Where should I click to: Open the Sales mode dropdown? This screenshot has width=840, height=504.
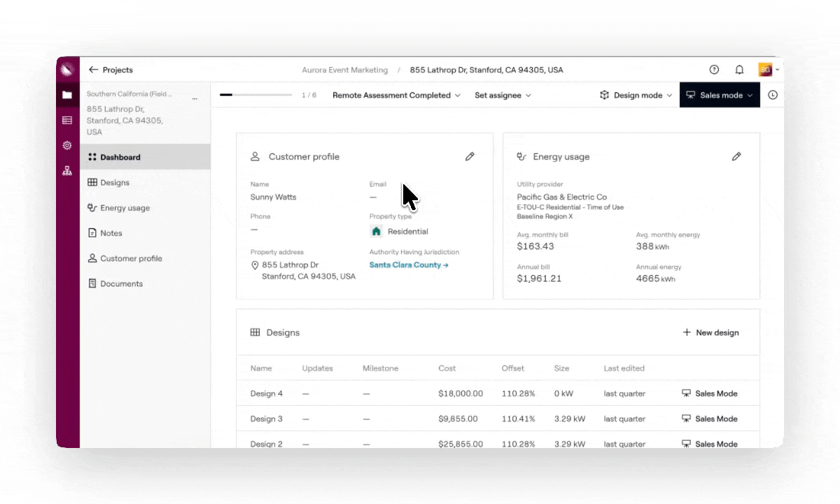coord(720,95)
